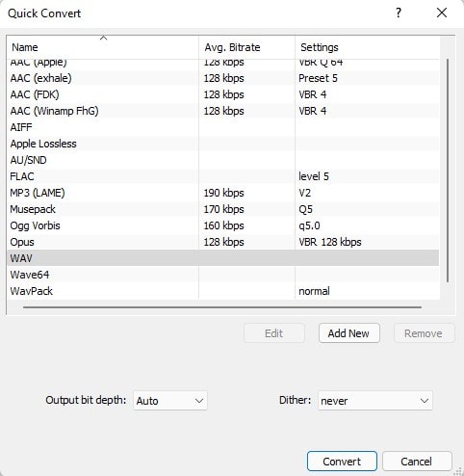
Task: Start conversion with Convert button
Action: click(x=342, y=462)
